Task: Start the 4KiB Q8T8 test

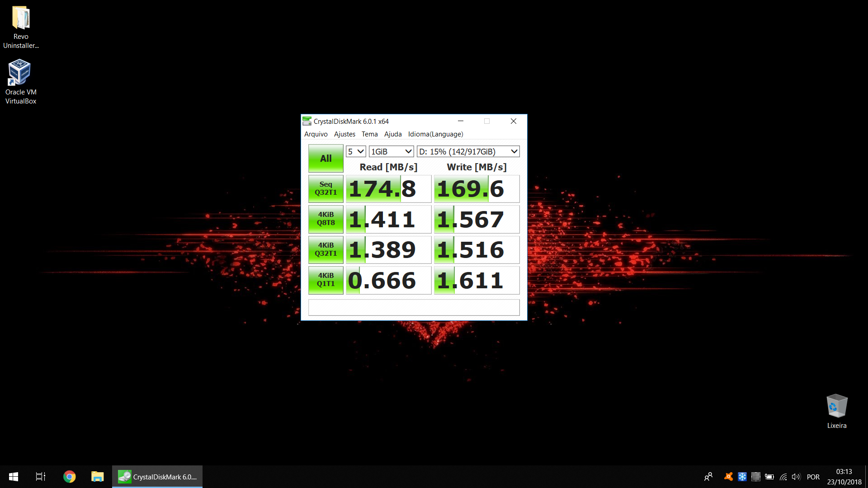Action: coord(325,219)
